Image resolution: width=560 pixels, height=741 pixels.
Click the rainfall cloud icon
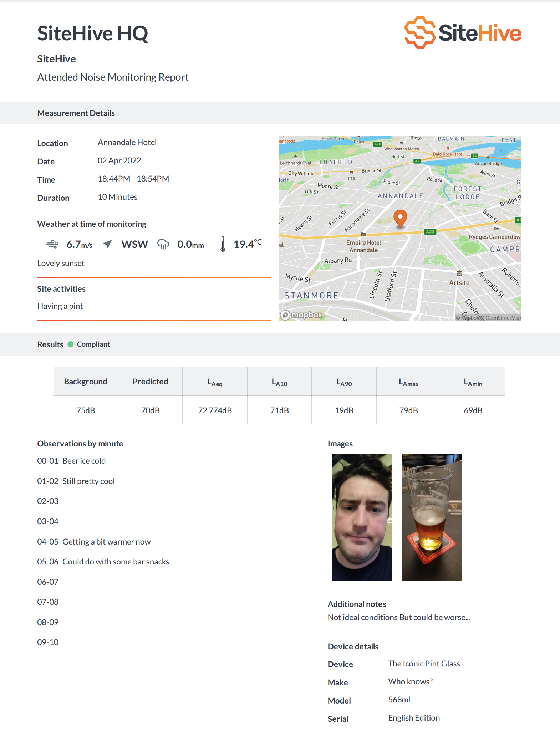[163, 244]
